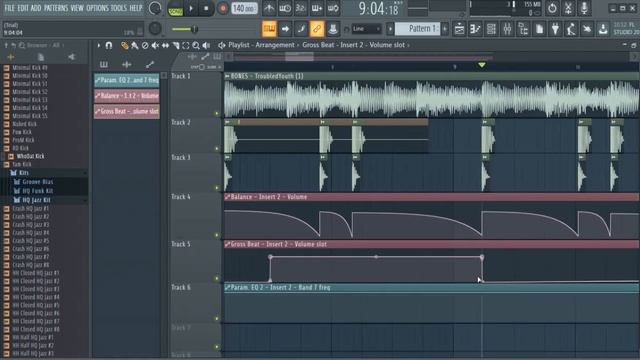Image resolution: width=640 pixels, height=360 pixels.
Task: Show audio clips in picker panel
Action: 127,64
